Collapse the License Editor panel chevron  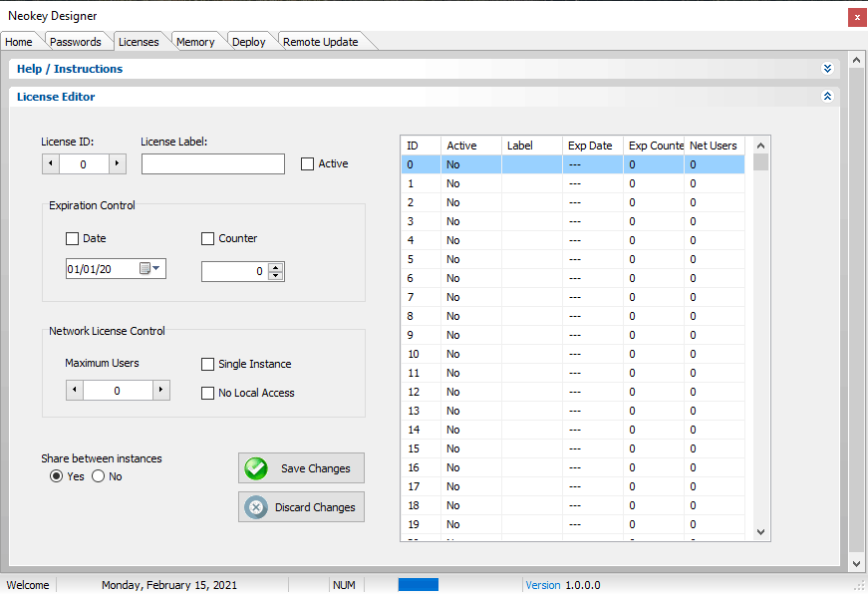(827, 97)
